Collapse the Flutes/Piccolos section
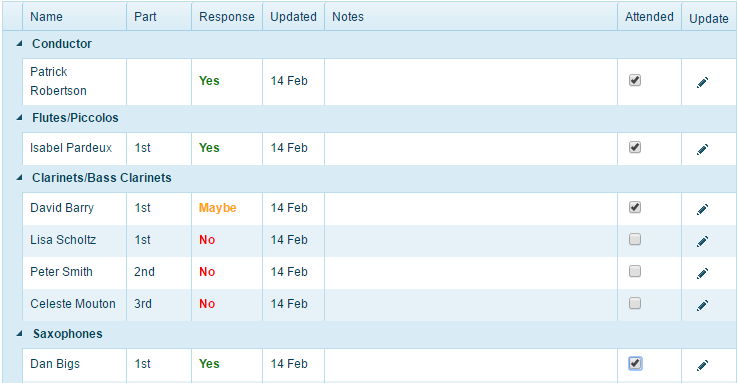738x383 pixels. tap(19, 118)
